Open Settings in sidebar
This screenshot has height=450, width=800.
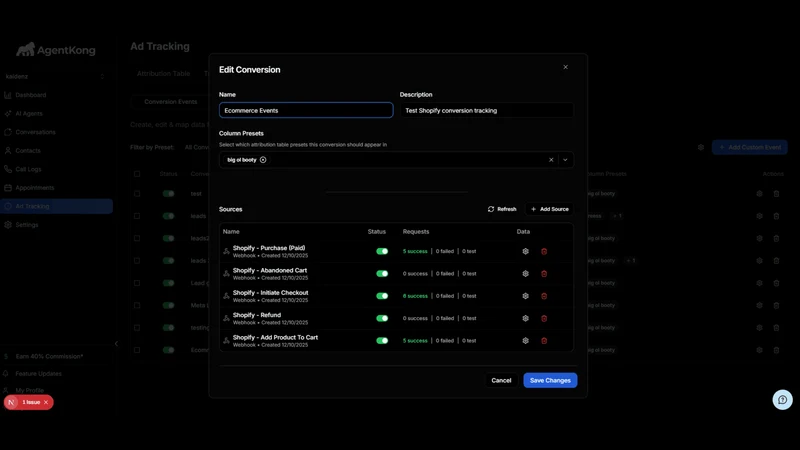coord(27,225)
